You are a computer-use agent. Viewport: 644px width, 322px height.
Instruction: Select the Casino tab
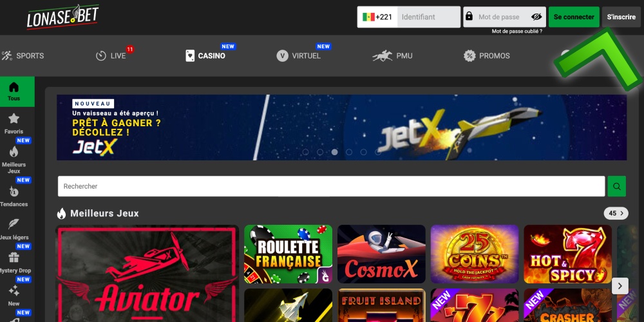tap(205, 55)
